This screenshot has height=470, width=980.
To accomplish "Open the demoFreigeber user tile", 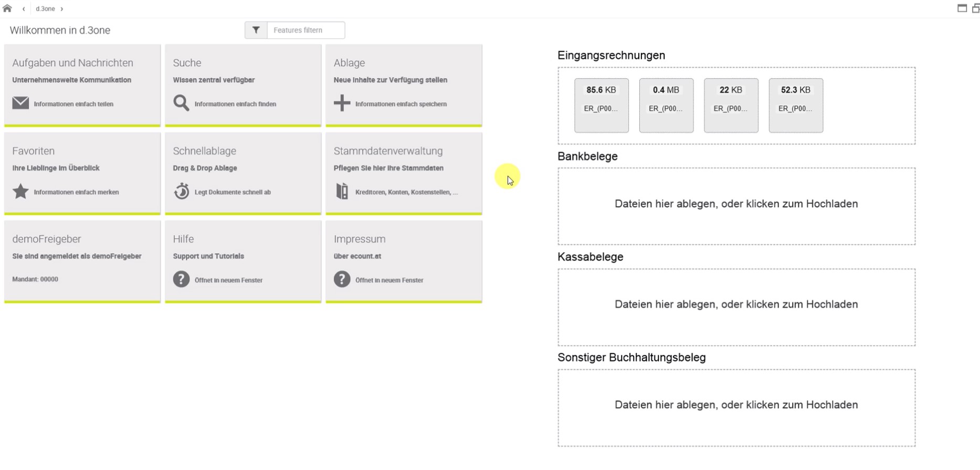I will (82, 262).
